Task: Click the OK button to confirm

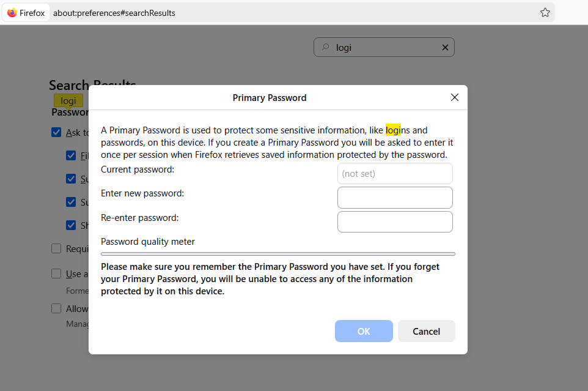Action: (364, 331)
